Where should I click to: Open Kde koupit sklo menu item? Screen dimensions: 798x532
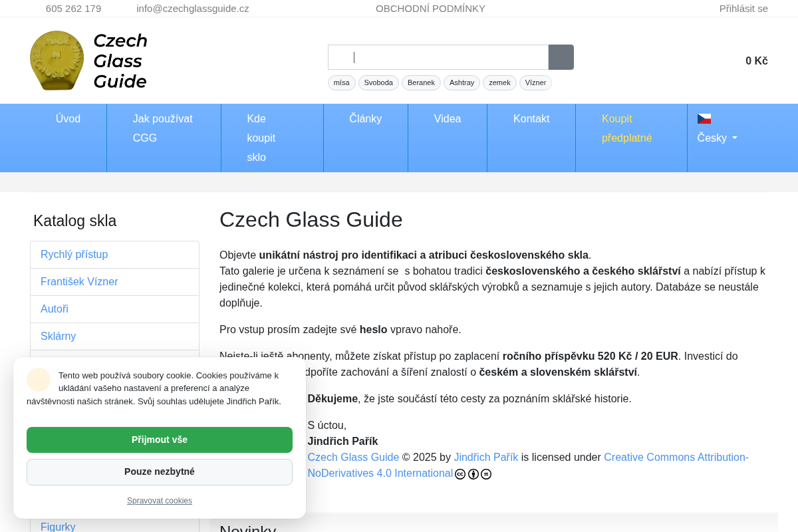click(272, 138)
